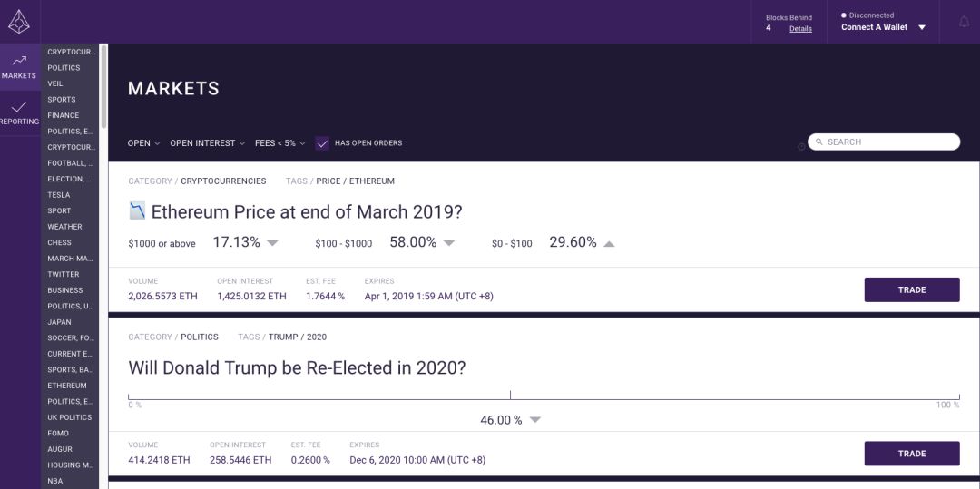Open the Connect A Wallet dropdown
This screenshot has width=980, height=489.
(x=883, y=27)
